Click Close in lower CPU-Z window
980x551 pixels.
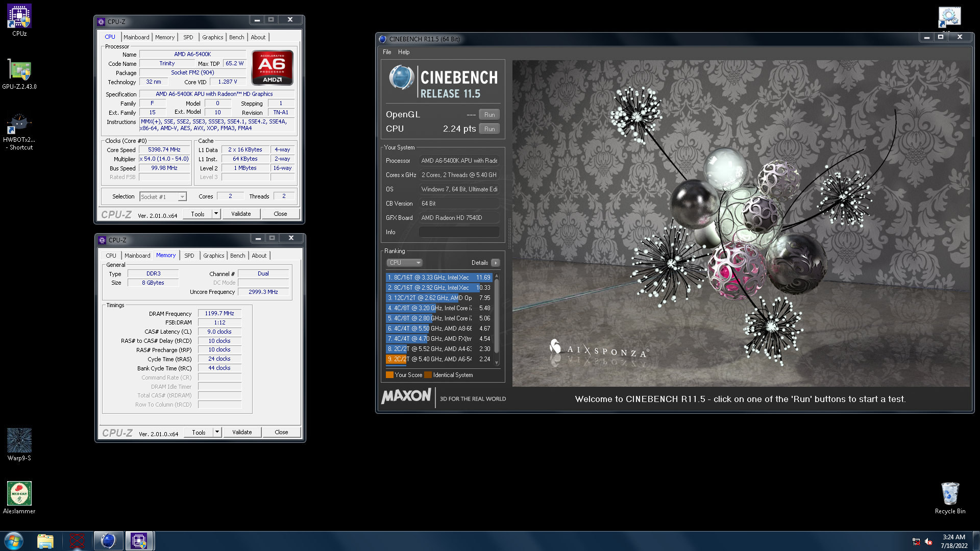pyautogui.click(x=281, y=432)
